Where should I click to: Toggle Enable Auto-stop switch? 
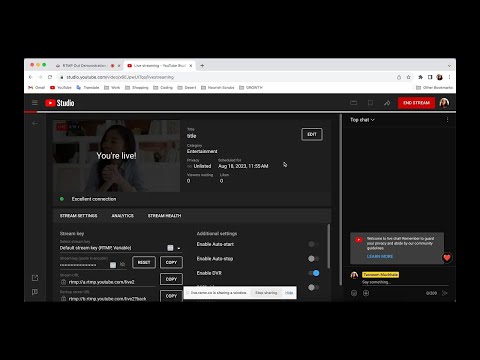313,259
